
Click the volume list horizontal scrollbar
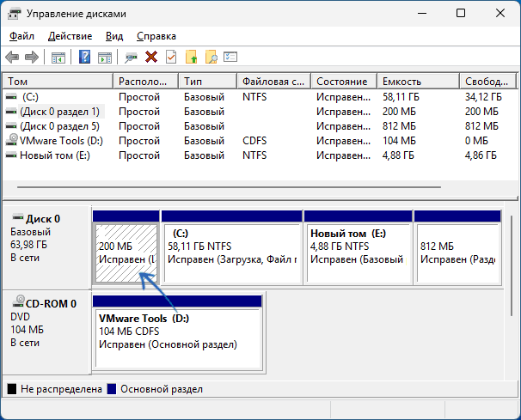230,187
